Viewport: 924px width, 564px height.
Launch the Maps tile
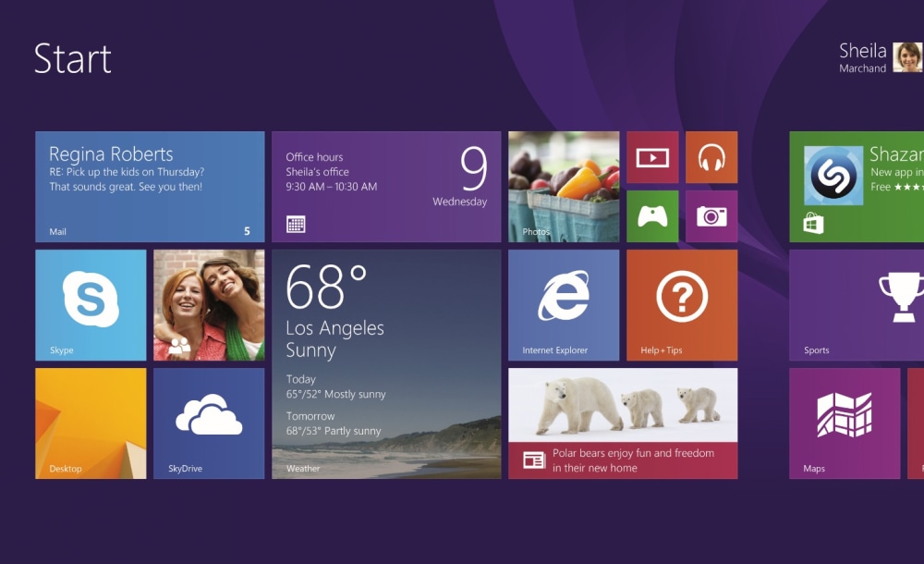tap(845, 423)
